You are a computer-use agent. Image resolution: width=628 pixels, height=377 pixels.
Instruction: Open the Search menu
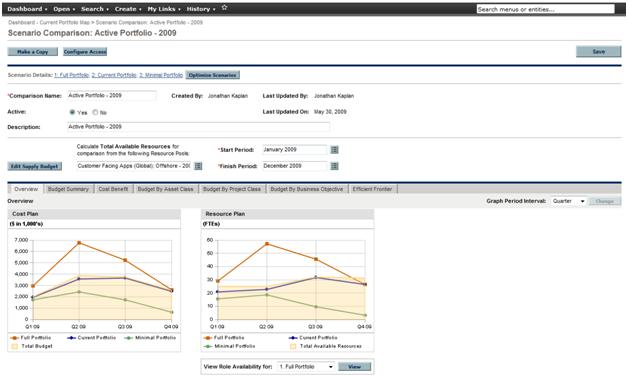pos(95,9)
